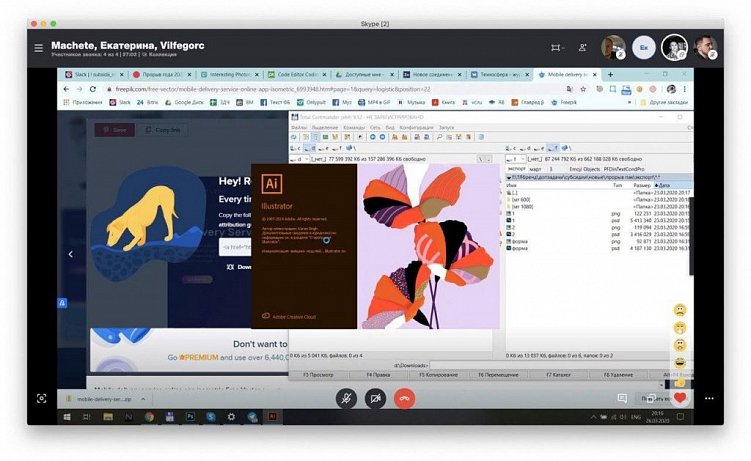Open 'Freepik' bookmark
The image size is (751, 461).
point(564,102)
